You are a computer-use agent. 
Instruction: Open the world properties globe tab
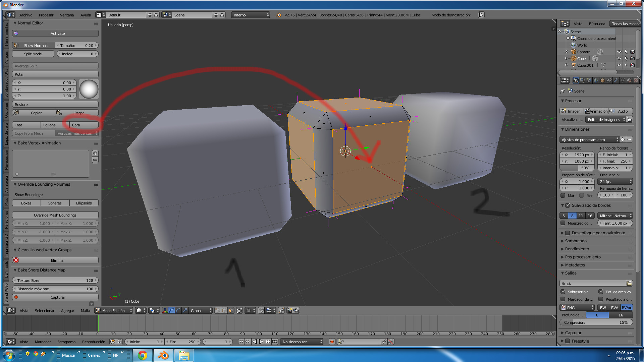[596, 80]
